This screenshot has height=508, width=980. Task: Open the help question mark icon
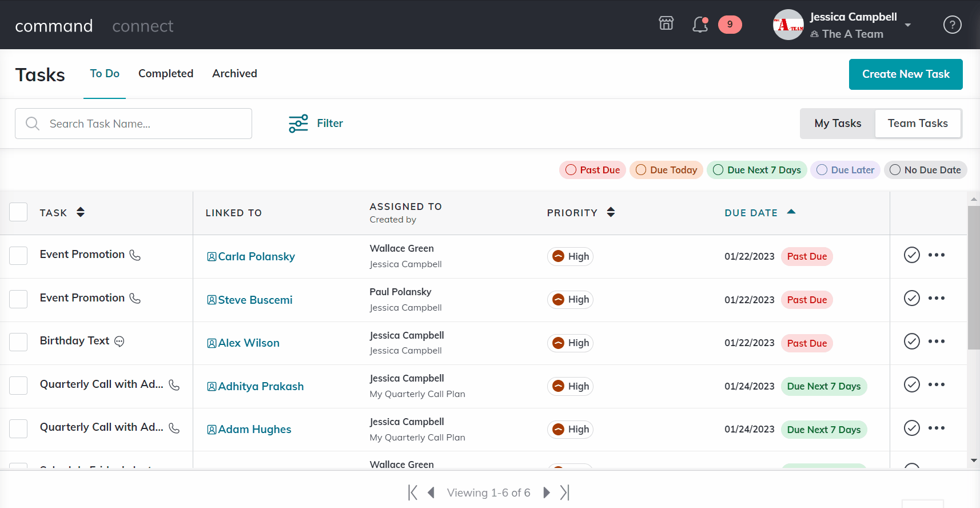952,25
